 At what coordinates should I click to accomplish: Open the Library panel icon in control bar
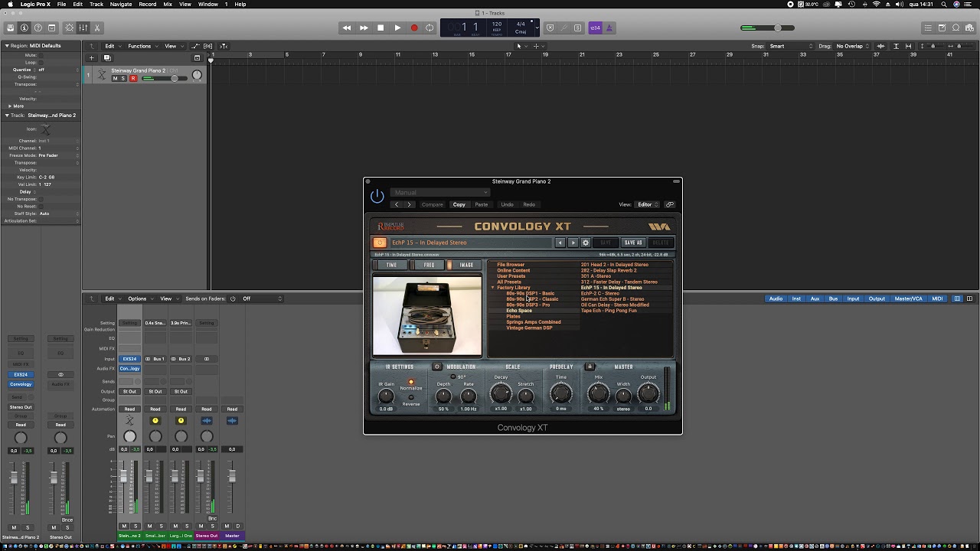pyautogui.click(x=10, y=28)
